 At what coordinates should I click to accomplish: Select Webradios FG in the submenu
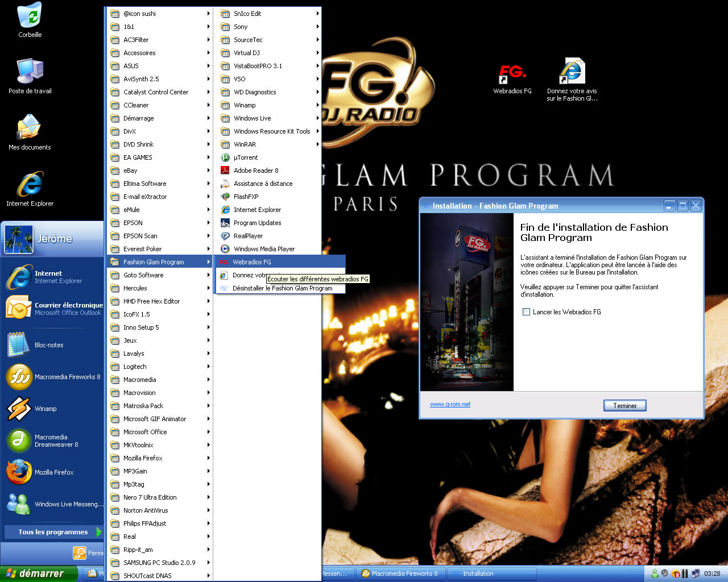coord(280,262)
